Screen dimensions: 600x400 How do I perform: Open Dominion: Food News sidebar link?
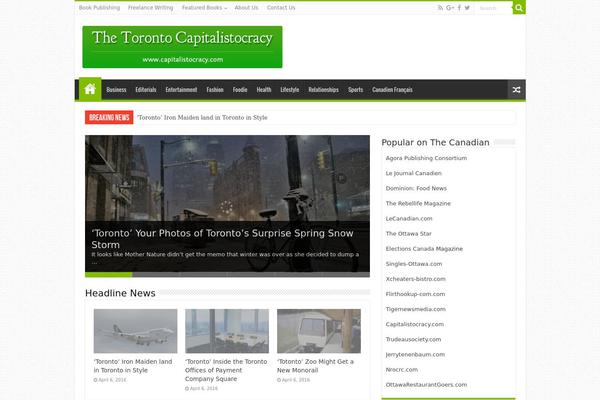click(x=416, y=188)
